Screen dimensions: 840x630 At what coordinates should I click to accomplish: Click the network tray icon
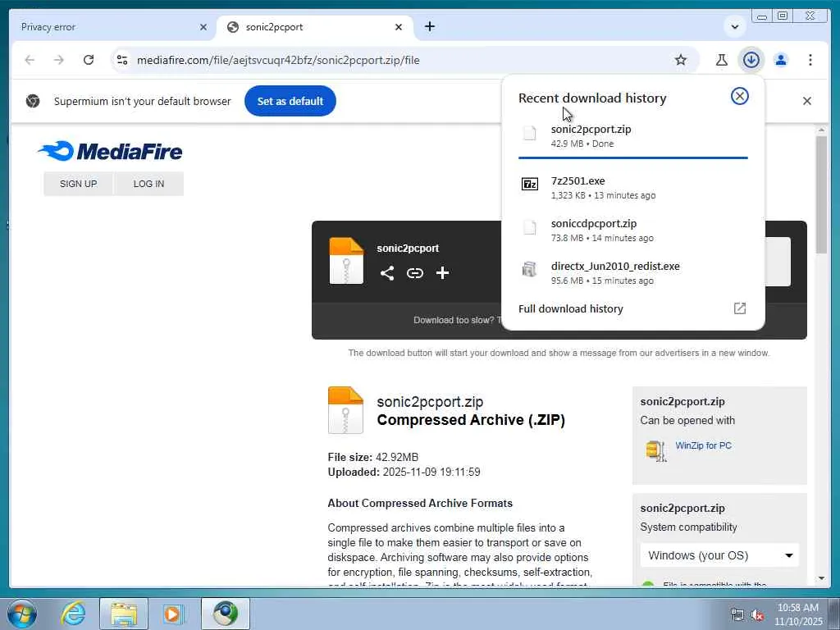(x=737, y=615)
